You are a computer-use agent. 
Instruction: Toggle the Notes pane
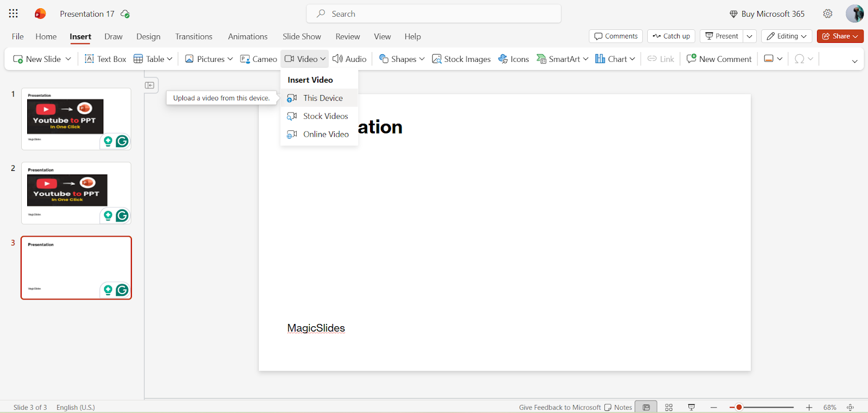(618, 407)
